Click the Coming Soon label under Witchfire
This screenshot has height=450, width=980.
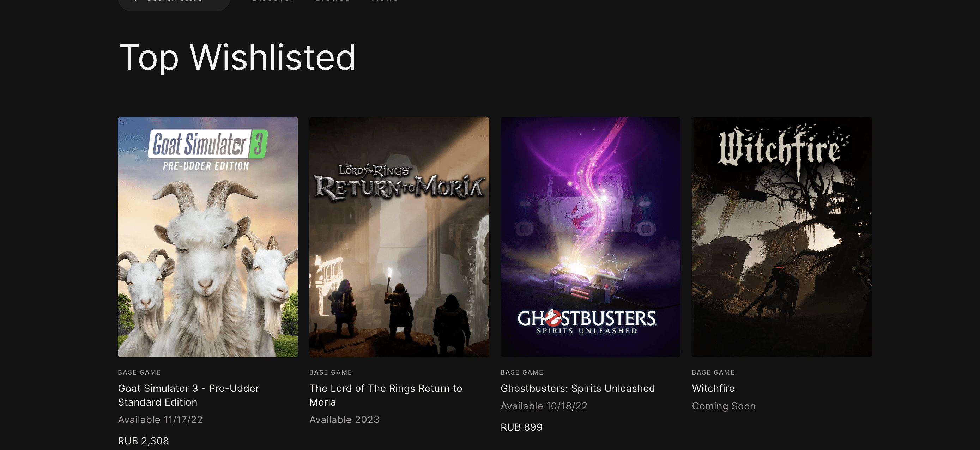coord(724,406)
